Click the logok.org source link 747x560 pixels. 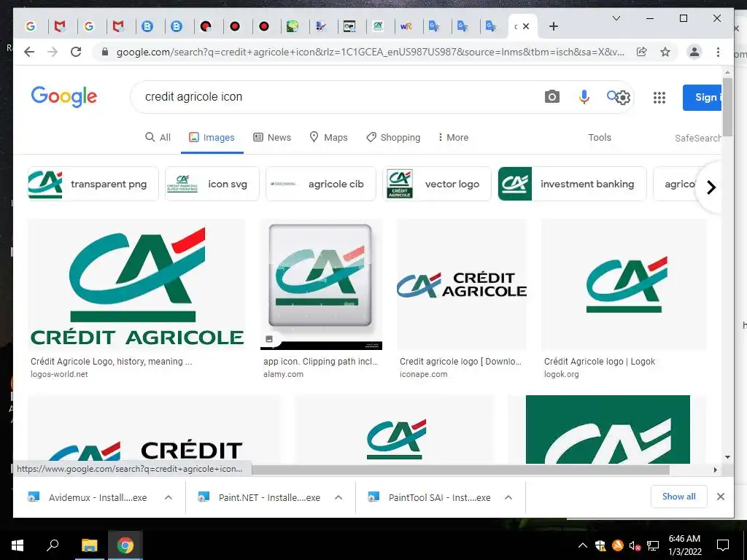[x=561, y=374]
